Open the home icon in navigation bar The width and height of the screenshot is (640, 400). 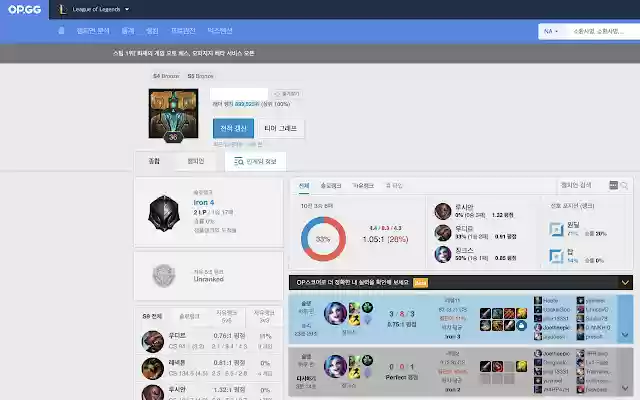coord(61,31)
